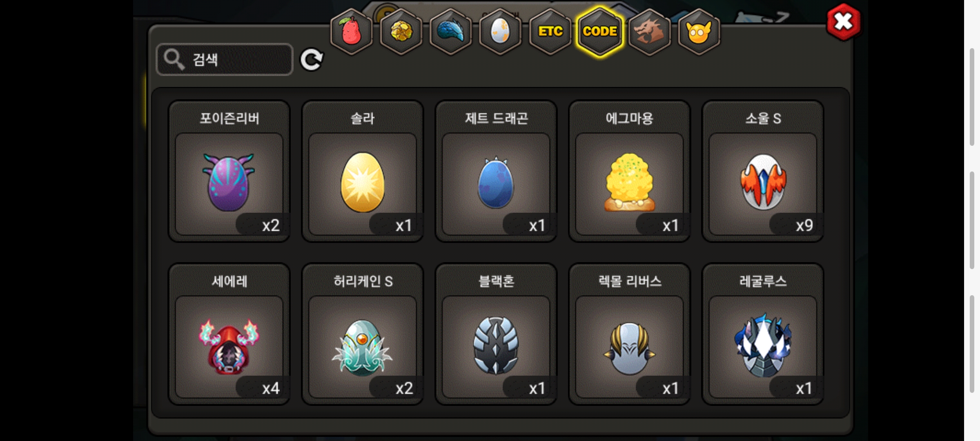The image size is (980, 441).
Task: Open the red fruit food tab
Action: [x=351, y=31]
